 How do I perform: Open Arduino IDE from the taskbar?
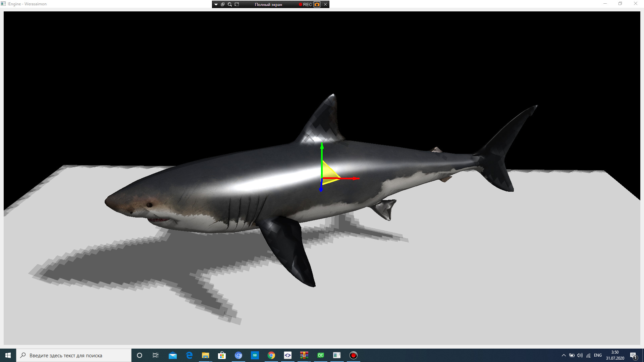pos(255,355)
